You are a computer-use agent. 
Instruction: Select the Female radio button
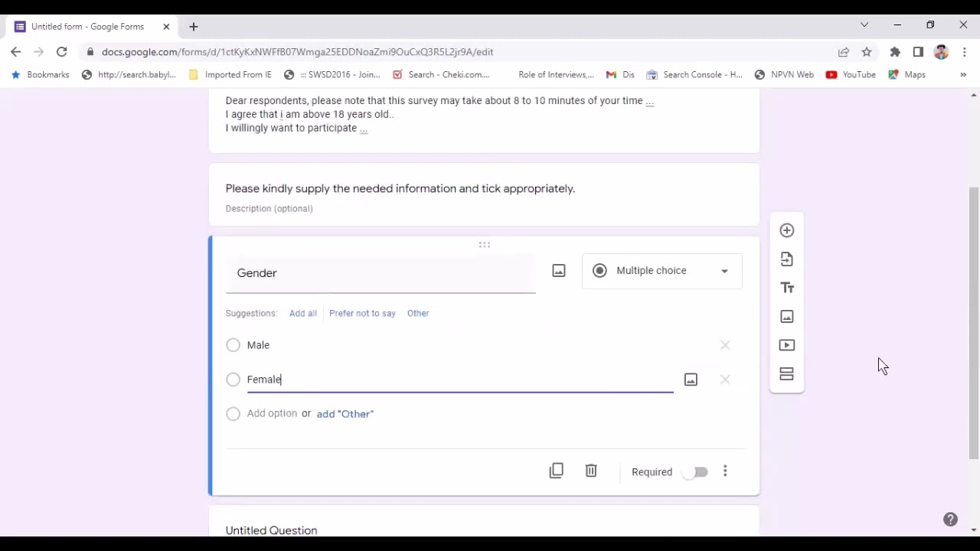point(234,380)
